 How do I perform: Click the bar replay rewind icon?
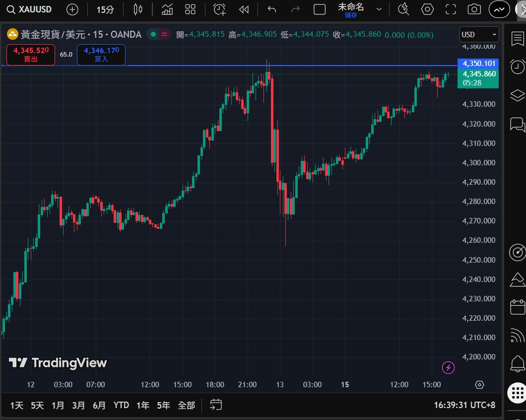click(244, 9)
